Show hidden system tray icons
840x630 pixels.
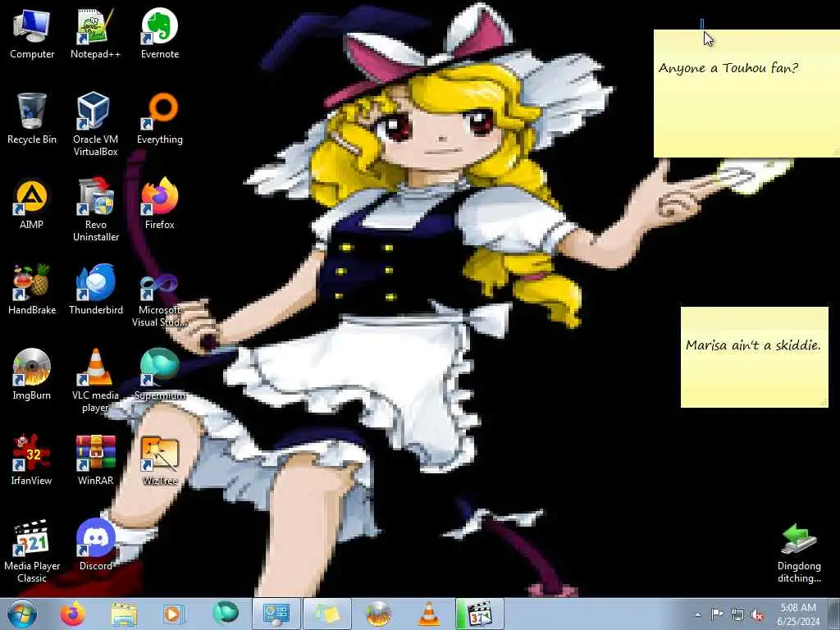(x=697, y=614)
